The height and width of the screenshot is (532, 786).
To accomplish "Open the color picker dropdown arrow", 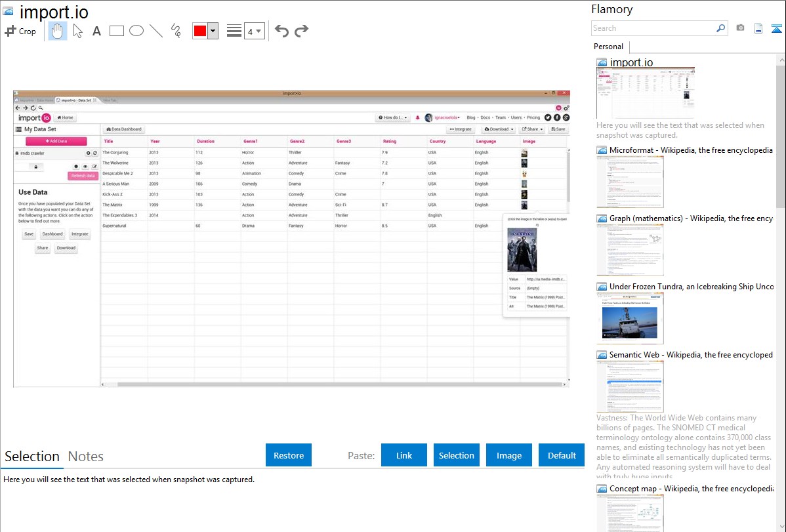I will coord(213,31).
